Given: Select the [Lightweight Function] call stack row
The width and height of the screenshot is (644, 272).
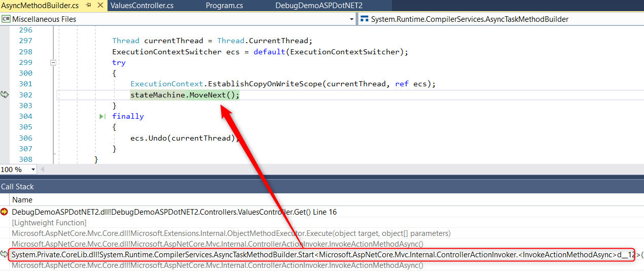Looking at the screenshot, I should point(49,223).
